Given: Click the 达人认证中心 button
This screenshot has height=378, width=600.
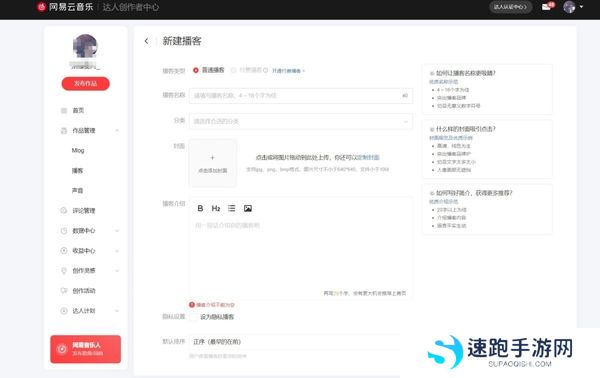Looking at the screenshot, I should [x=510, y=7].
